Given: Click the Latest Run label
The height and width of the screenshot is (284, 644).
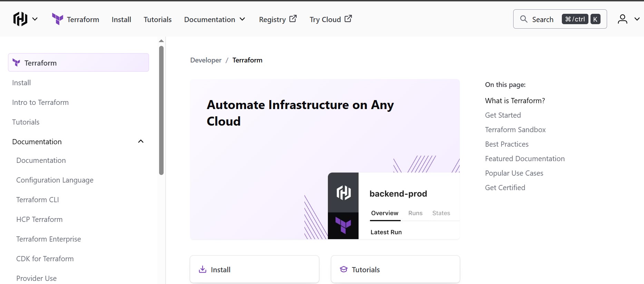Looking at the screenshot, I should [386, 232].
